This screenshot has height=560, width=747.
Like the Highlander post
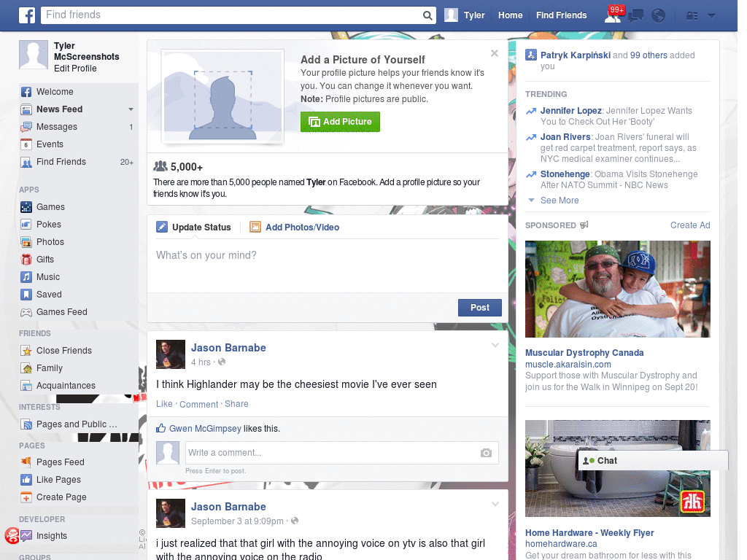(x=164, y=404)
